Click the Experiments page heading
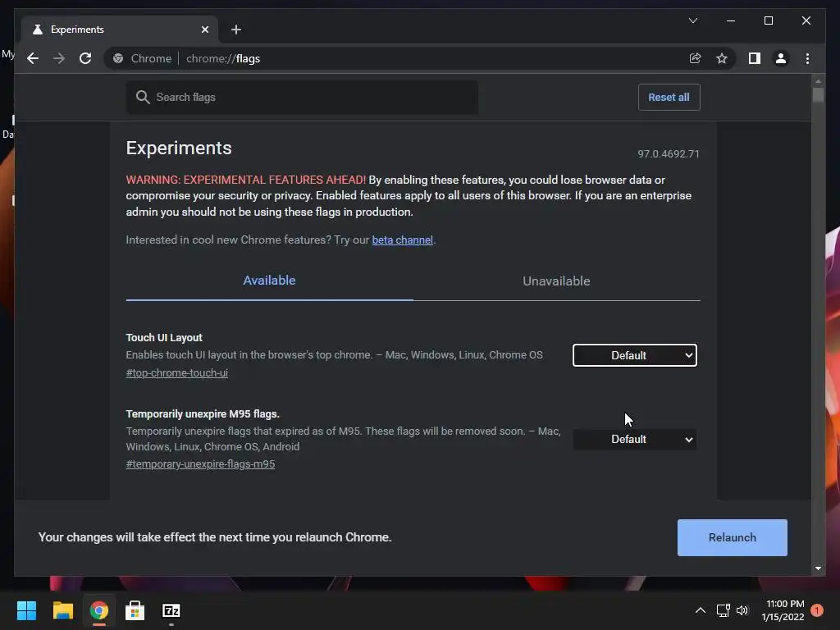 tap(178, 148)
